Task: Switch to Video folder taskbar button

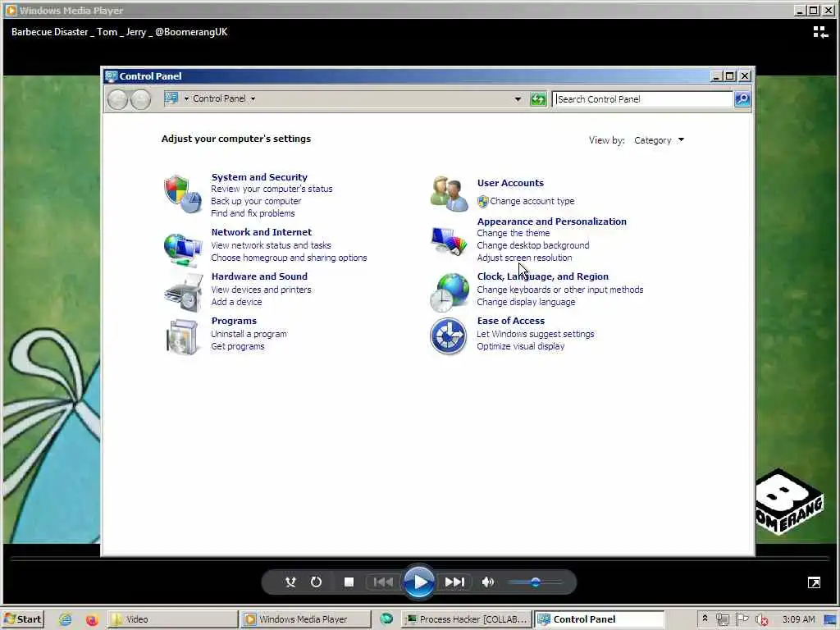Action: point(172,619)
